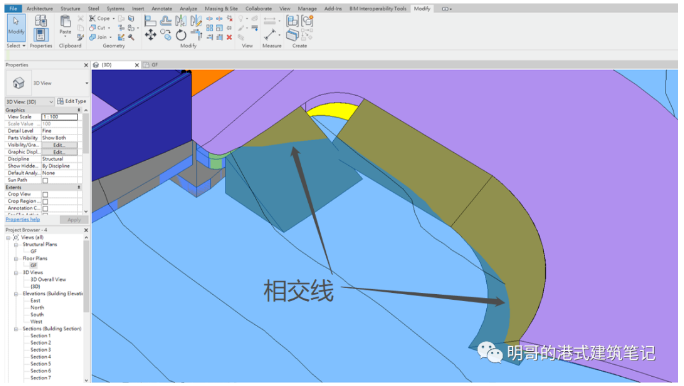
Task: Click the View Scale 1:100 field
Action: click(x=59, y=117)
